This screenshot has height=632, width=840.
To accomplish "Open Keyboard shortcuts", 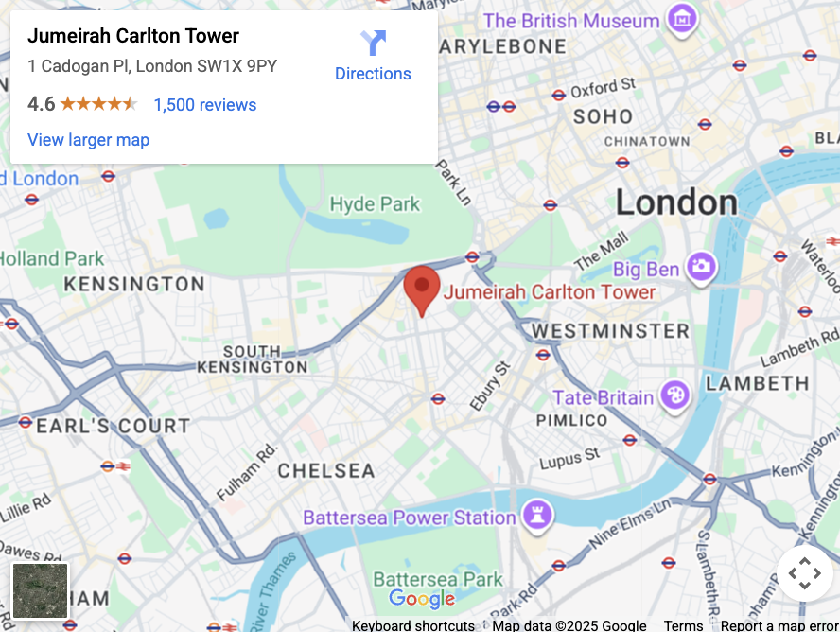I will (x=413, y=625).
